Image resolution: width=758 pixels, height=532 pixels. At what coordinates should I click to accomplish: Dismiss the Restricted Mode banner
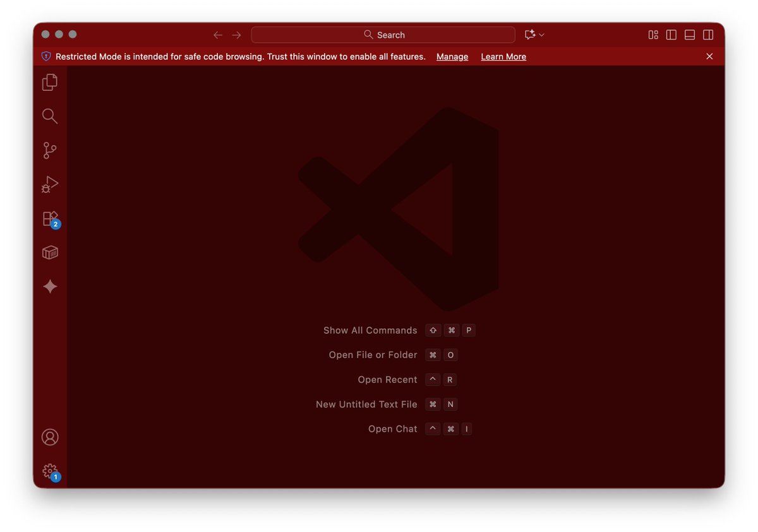709,56
